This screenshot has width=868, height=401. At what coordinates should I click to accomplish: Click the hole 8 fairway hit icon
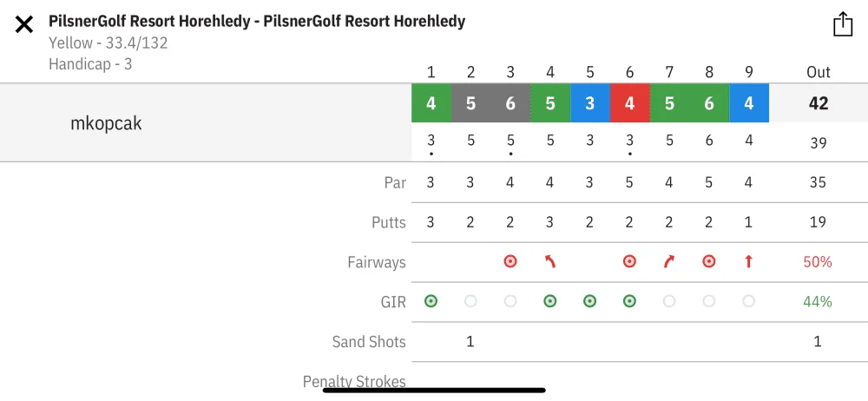click(x=708, y=262)
